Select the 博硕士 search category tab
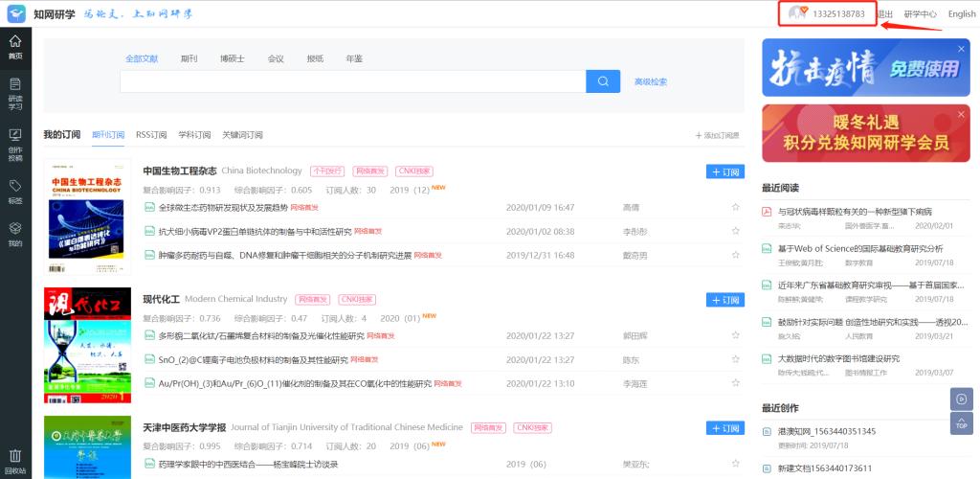Screen dimensions: 980x479 (x=232, y=58)
